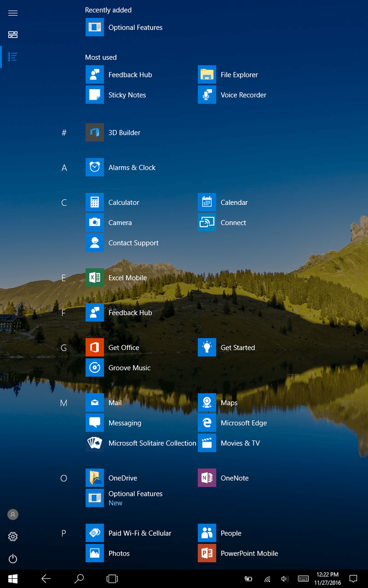Open the Action Center notifications

coord(353,579)
